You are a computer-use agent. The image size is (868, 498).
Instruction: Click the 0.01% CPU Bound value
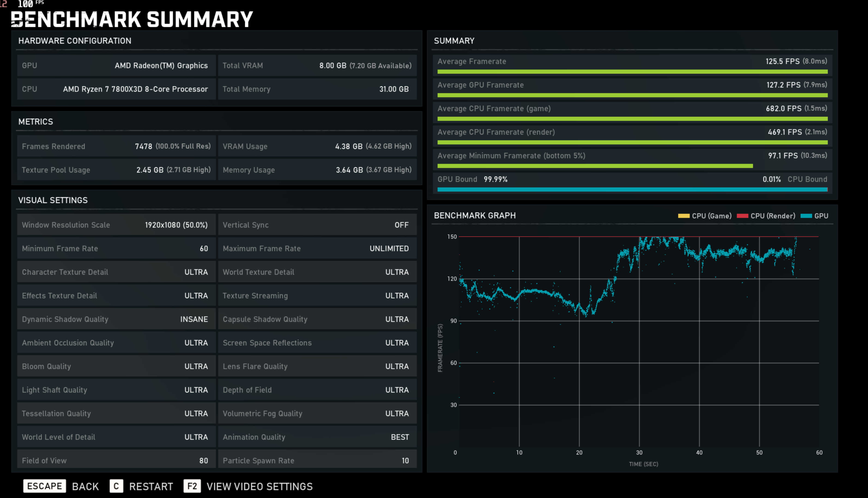tap(772, 179)
